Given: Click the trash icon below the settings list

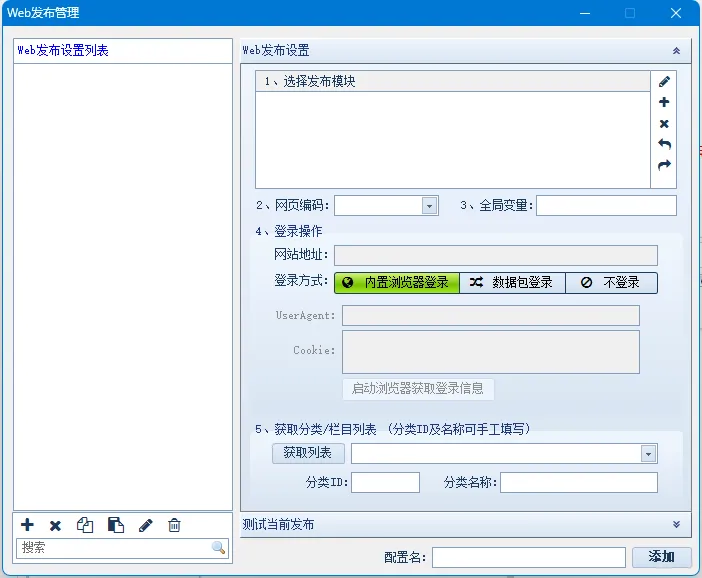Looking at the screenshot, I should click(174, 525).
